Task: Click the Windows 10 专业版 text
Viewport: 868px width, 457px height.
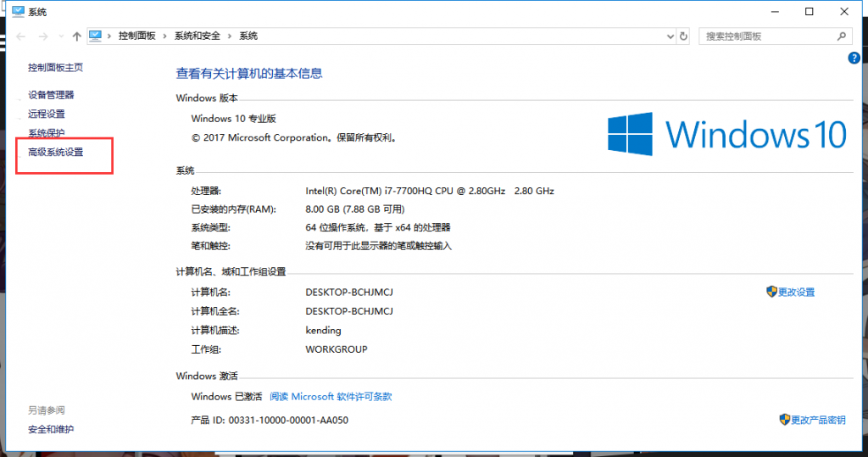Action: pos(234,119)
